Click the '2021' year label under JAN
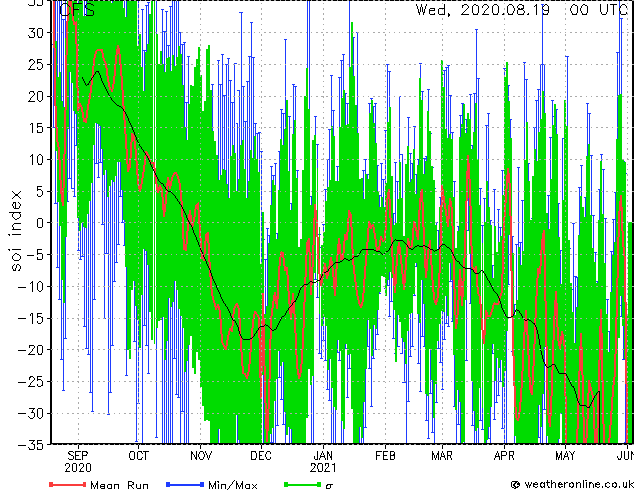This screenshot has height=490, width=634. [x=323, y=468]
